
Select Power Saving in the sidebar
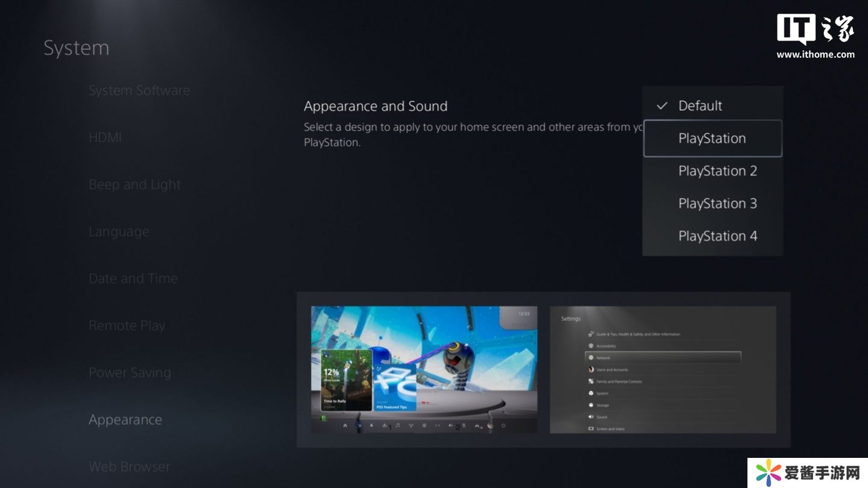tap(130, 373)
